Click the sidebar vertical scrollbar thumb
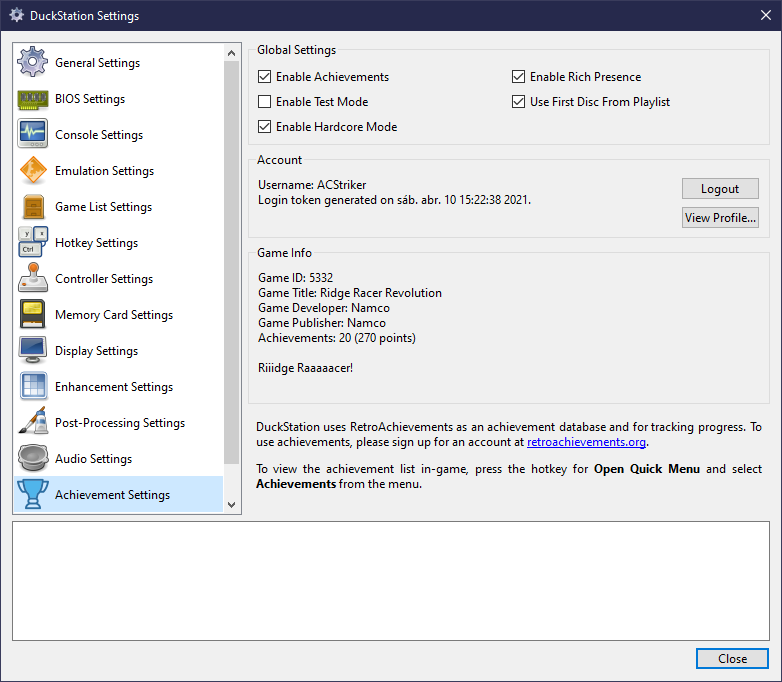 point(231,262)
